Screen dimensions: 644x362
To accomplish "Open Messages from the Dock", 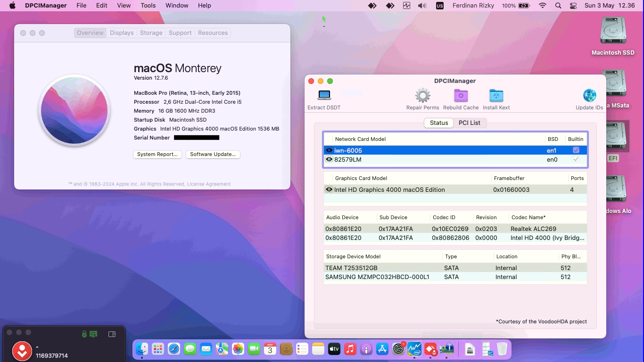I will (190, 349).
